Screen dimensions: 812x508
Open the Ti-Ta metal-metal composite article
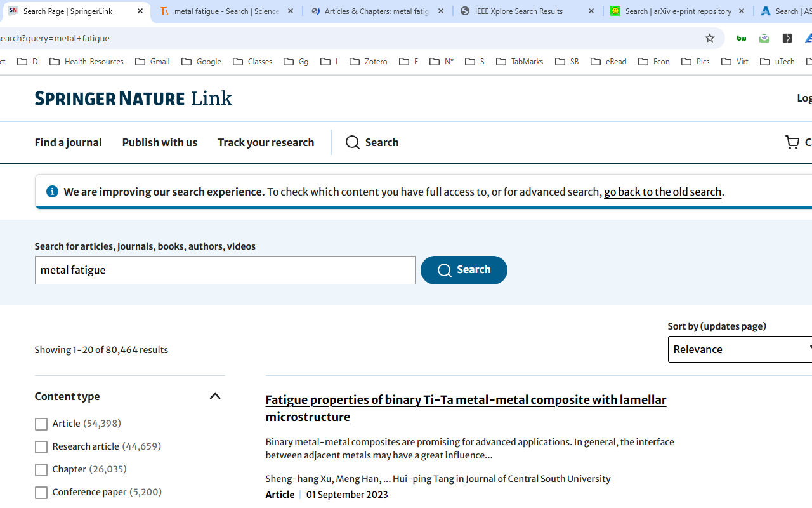(x=466, y=408)
